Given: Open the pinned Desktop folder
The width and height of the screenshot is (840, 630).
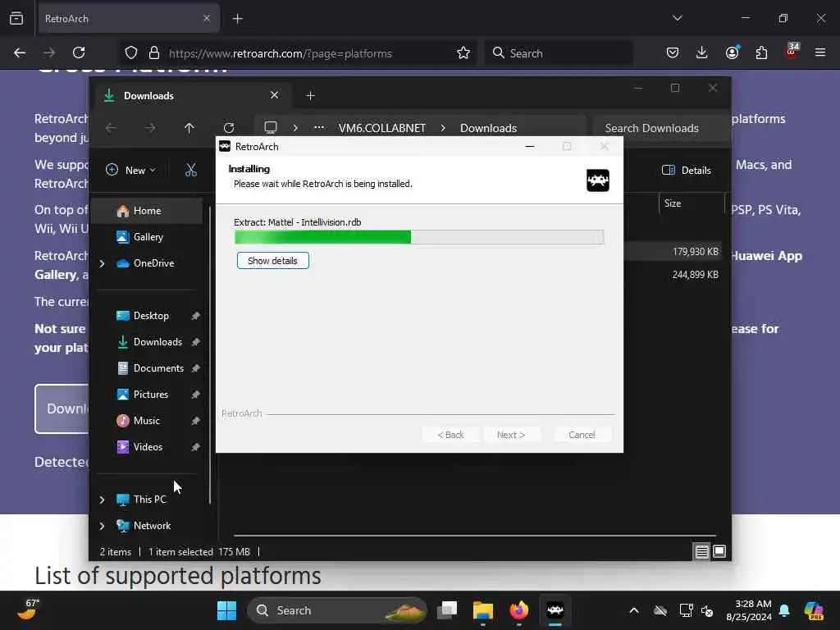Looking at the screenshot, I should 150,316.
